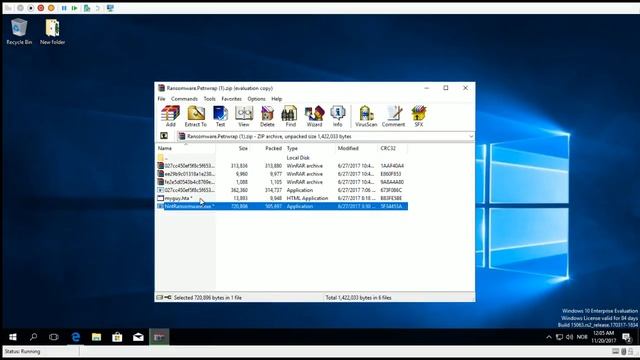The image size is (640, 360).
Task: Open the Store from the taskbar
Action: pos(117,337)
